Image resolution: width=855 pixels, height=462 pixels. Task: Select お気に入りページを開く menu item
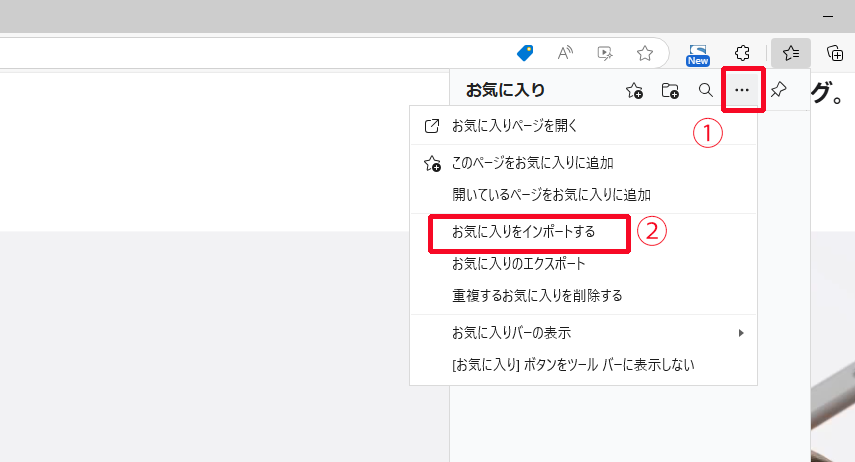(x=583, y=126)
